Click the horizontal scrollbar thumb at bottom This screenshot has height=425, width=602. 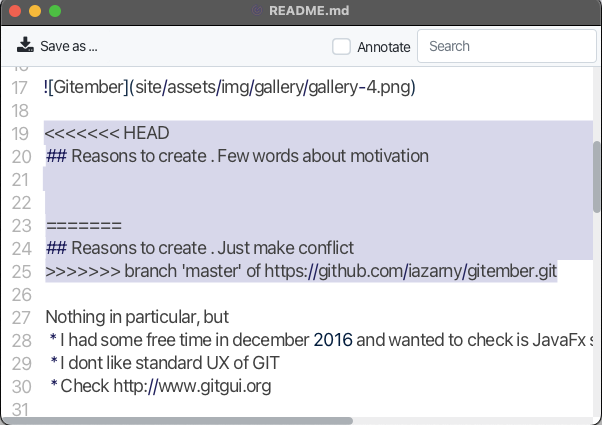[x=177, y=421]
